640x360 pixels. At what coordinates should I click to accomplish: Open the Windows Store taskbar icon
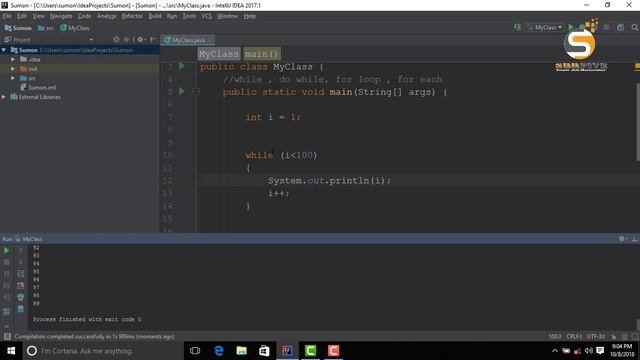pos(264,351)
